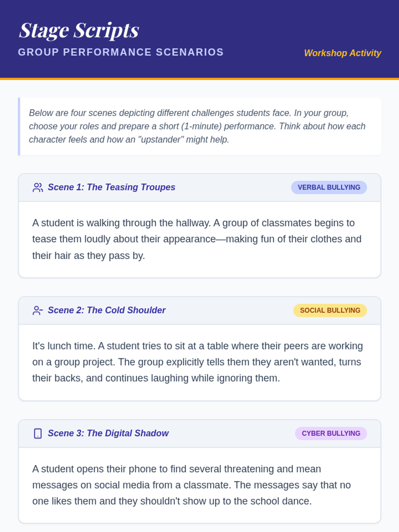The width and height of the screenshot is (399, 532).
Task: Click the group users icon beside Scene 1
Action: click(x=38, y=188)
